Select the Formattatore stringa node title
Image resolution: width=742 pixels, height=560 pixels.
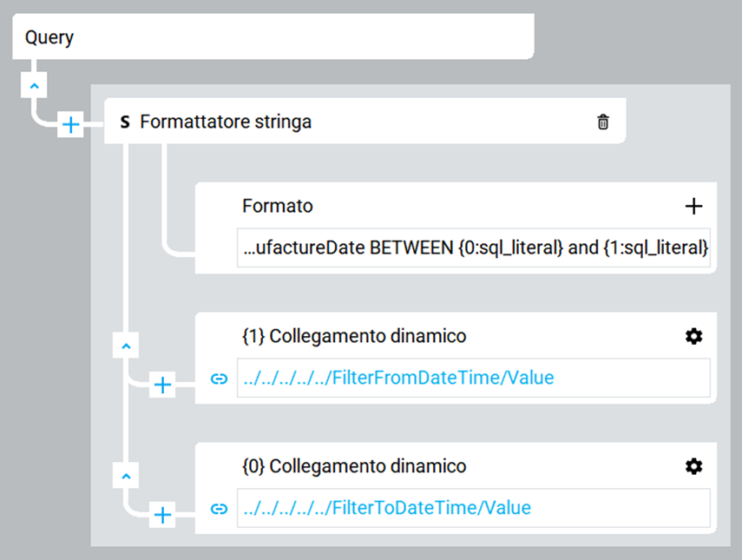[226, 122]
